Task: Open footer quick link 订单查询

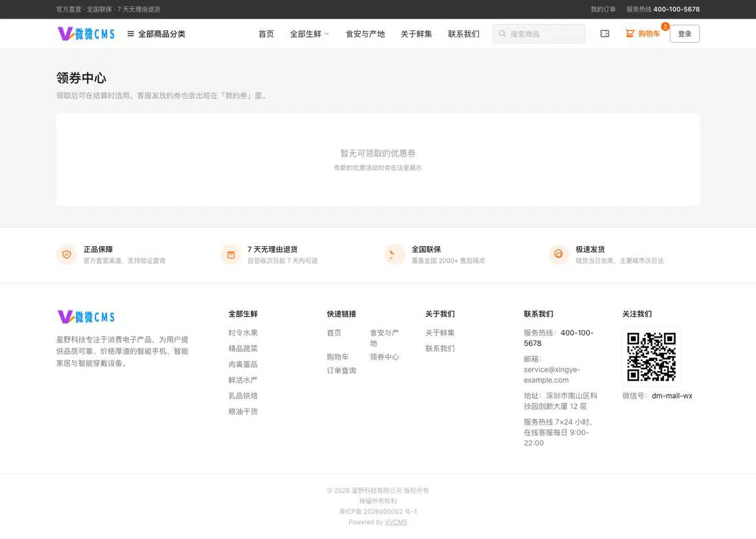Action: pos(342,371)
